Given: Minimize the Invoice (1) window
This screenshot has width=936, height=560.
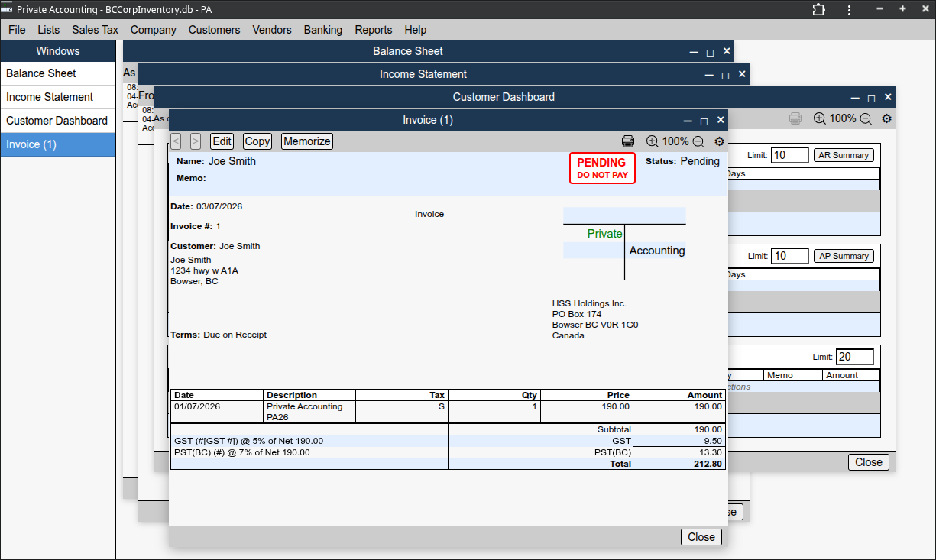Looking at the screenshot, I should pos(688,121).
